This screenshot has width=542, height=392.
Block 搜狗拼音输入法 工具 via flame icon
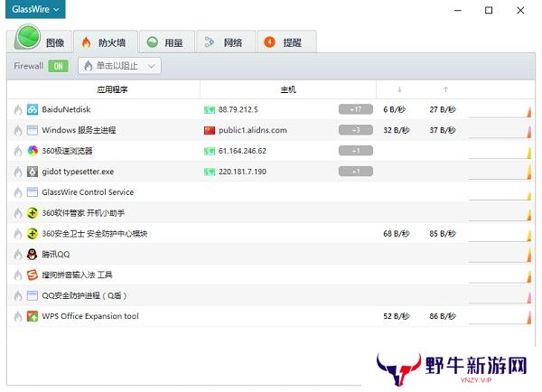point(18,275)
